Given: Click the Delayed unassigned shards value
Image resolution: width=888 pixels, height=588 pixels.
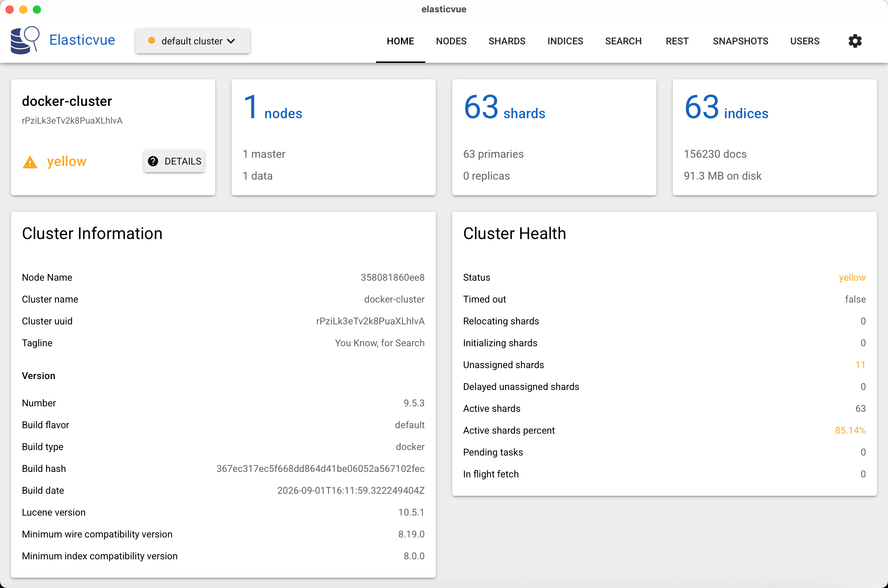Looking at the screenshot, I should tap(863, 387).
